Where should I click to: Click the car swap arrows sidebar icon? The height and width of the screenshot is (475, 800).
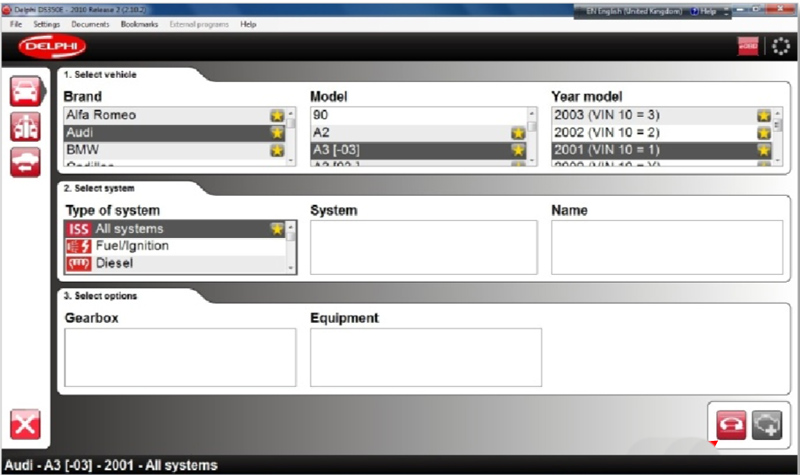[26, 162]
